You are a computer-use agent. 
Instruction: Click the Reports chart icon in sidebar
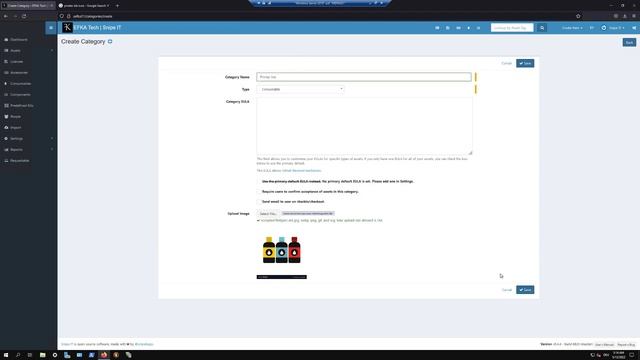pos(6,150)
